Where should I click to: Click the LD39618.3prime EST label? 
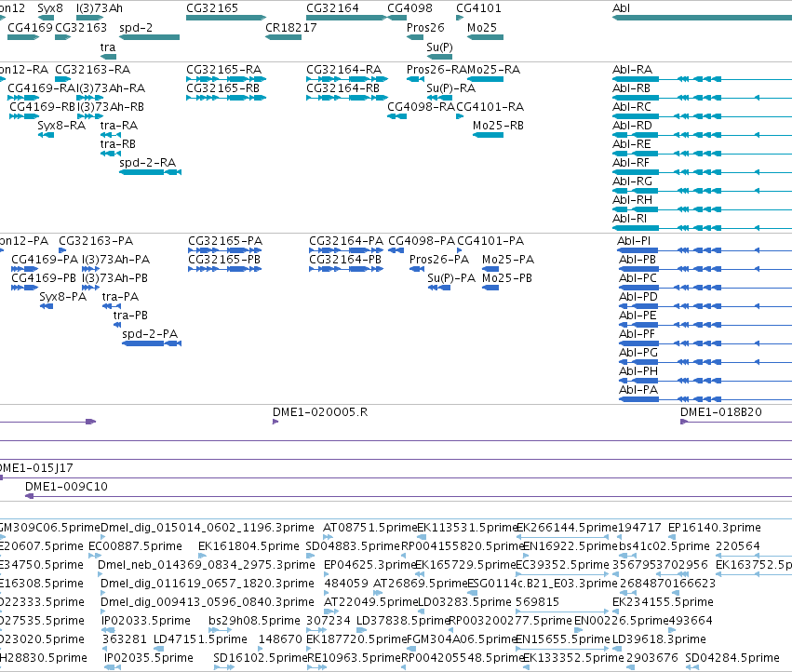click(x=659, y=638)
